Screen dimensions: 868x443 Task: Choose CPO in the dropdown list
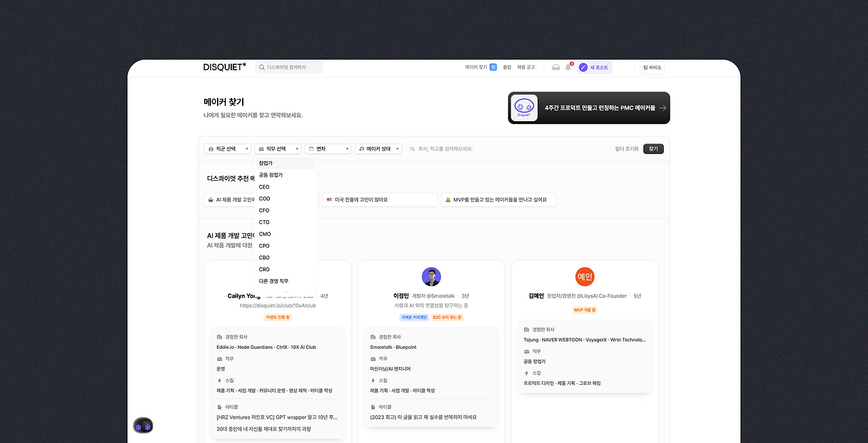point(285,246)
